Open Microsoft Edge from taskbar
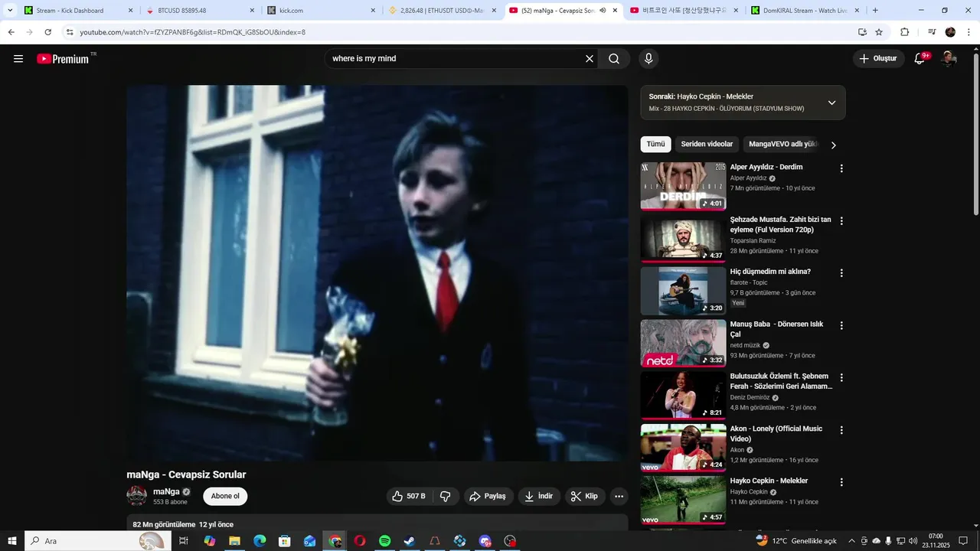The height and width of the screenshot is (551, 980). 260,541
